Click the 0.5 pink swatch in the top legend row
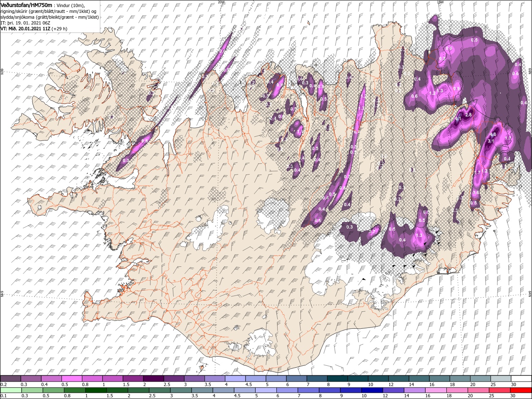 tap(71, 379)
